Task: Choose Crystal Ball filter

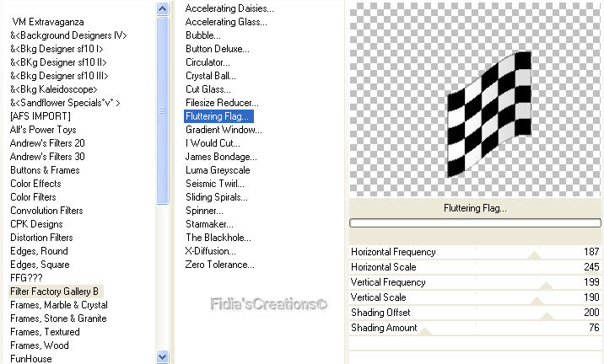Action: click(x=211, y=76)
